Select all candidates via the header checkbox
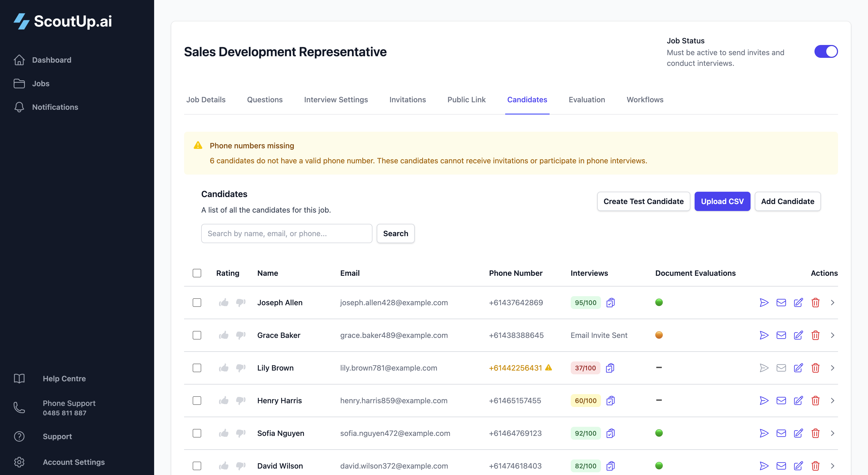 pos(197,273)
